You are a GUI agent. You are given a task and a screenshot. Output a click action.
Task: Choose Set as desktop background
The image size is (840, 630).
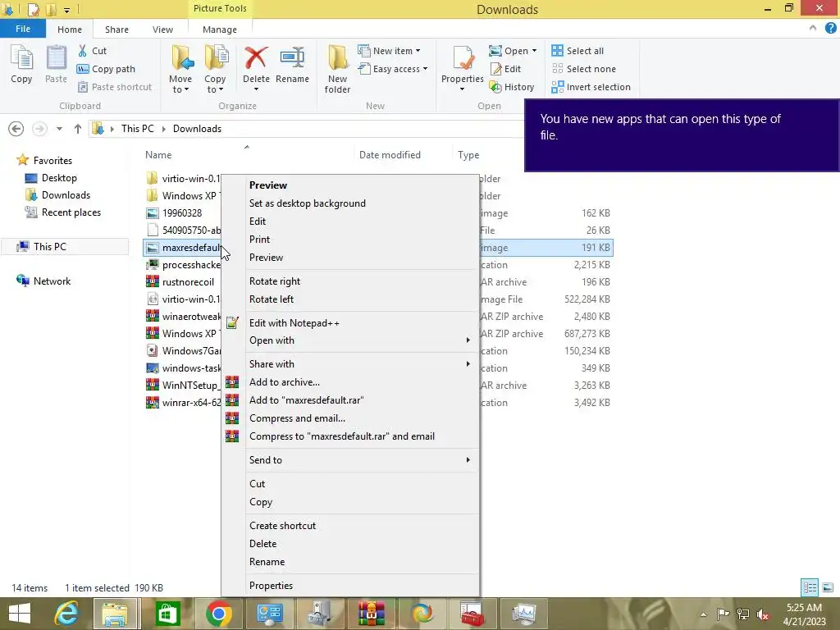308,203
